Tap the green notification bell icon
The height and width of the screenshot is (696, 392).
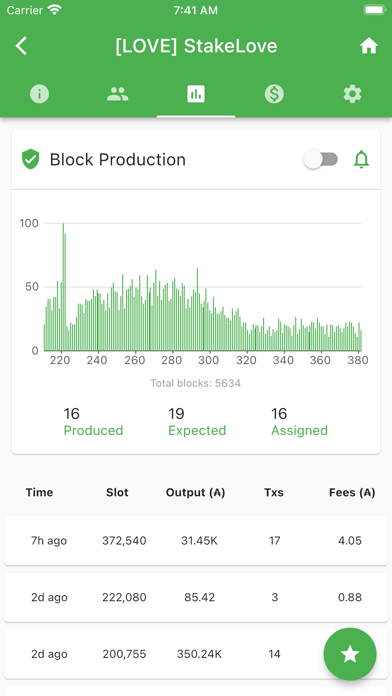pyautogui.click(x=361, y=159)
